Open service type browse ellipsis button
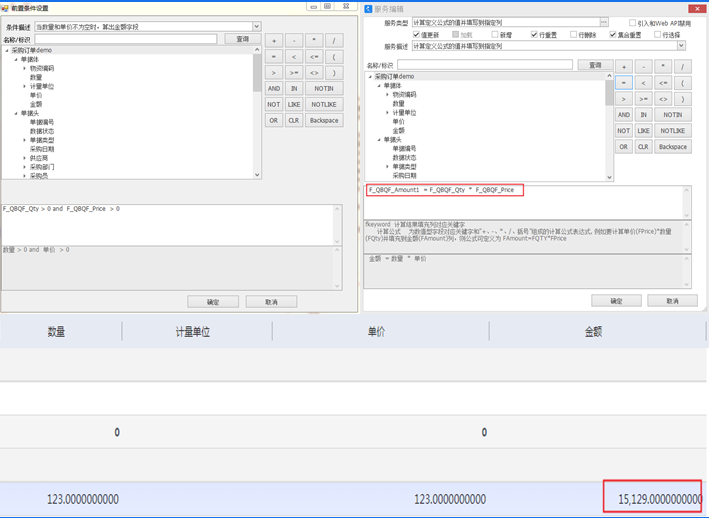This screenshot has height=518, width=709. point(604,22)
